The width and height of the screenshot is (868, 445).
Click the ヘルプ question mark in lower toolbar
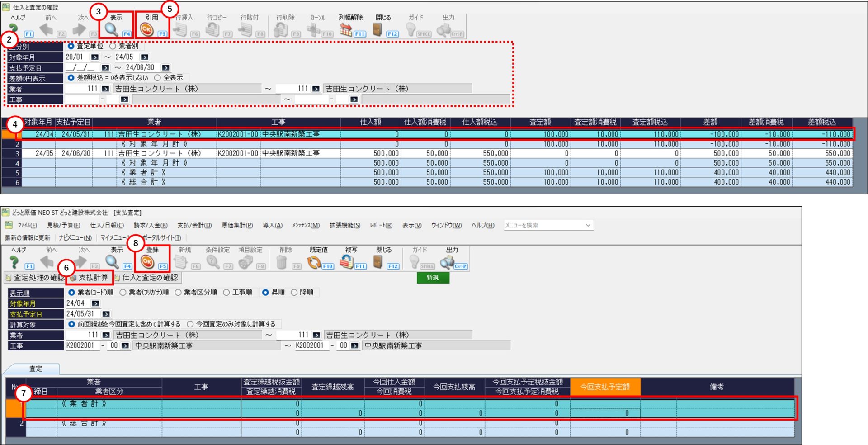point(14,262)
